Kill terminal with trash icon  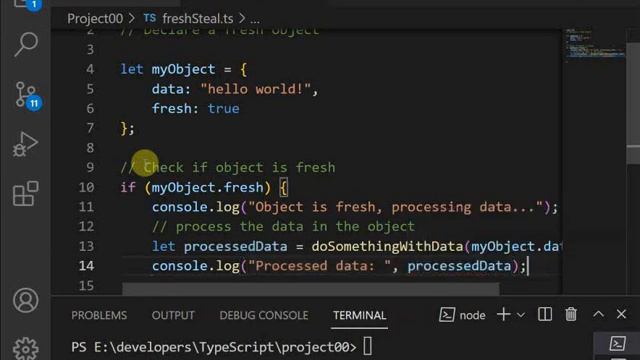[x=571, y=314]
